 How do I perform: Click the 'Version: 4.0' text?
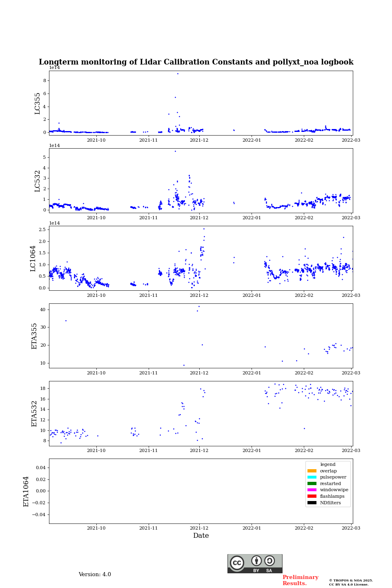pos(95,575)
